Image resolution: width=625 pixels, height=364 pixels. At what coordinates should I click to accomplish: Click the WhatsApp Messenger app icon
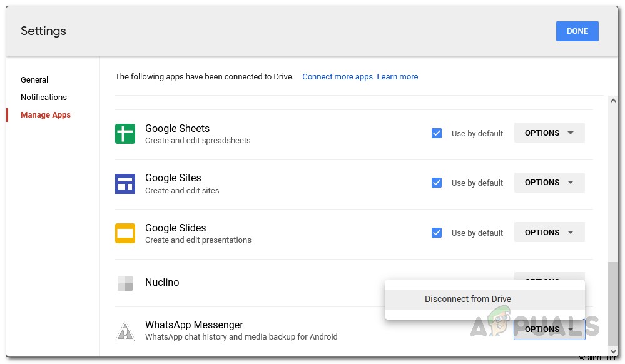coord(125,331)
